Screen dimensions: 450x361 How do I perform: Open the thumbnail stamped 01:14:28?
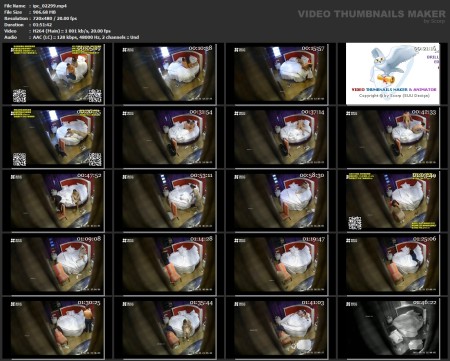click(x=169, y=265)
